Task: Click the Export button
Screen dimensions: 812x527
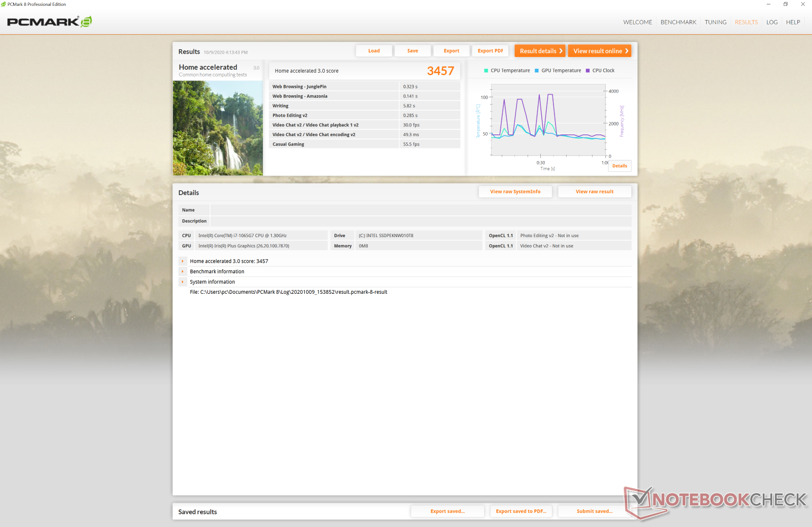Action: click(x=452, y=51)
